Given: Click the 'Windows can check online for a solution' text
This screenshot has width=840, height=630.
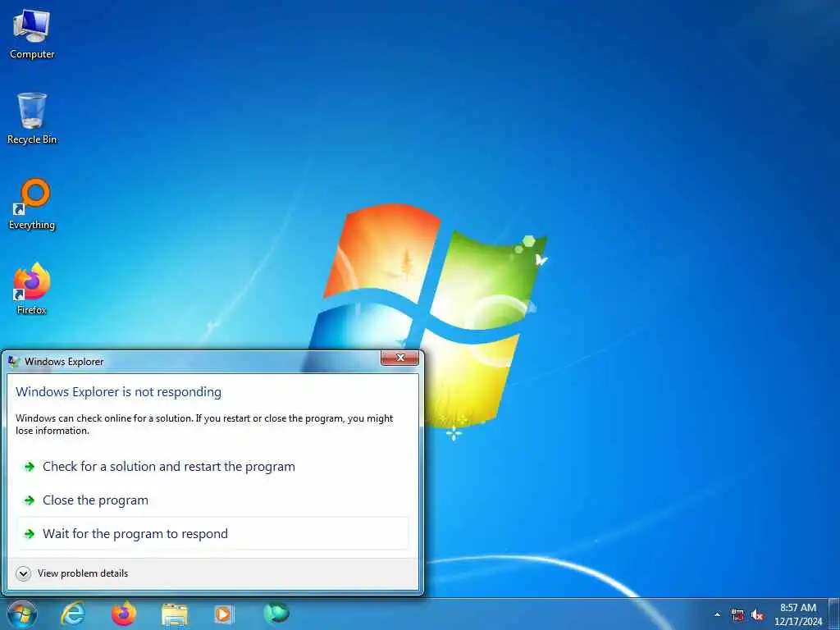Looking at the screenshot, I should tap(204, 424).
